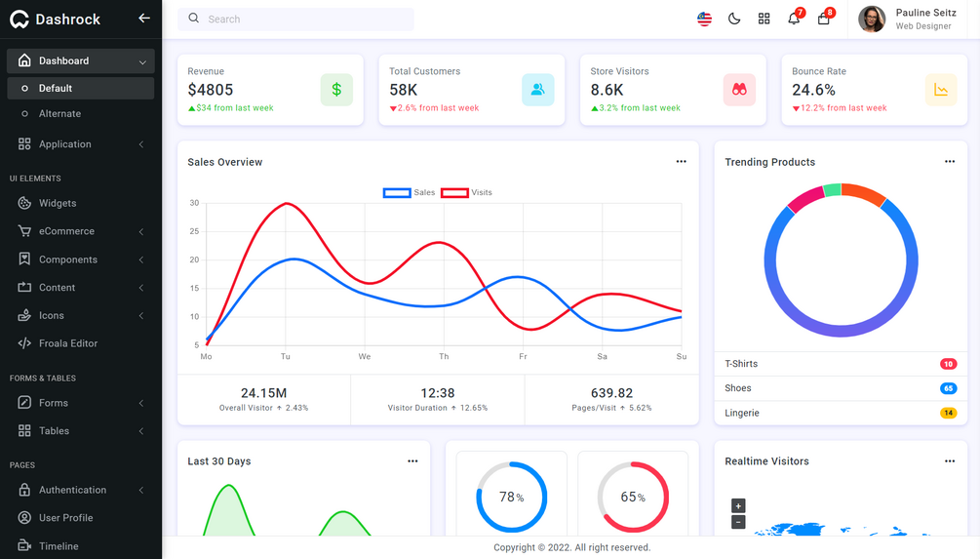Collapse sidebar with the back arrow

point(143,19)
